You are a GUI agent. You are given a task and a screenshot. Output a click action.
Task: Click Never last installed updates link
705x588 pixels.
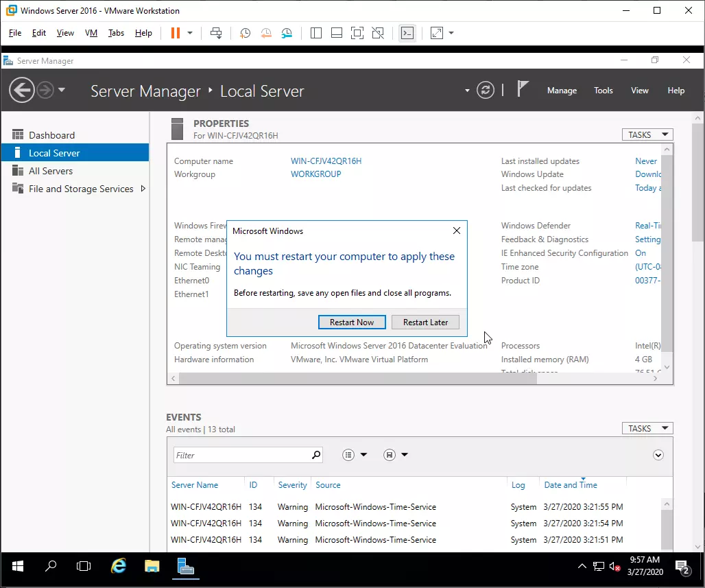point(645,161)
